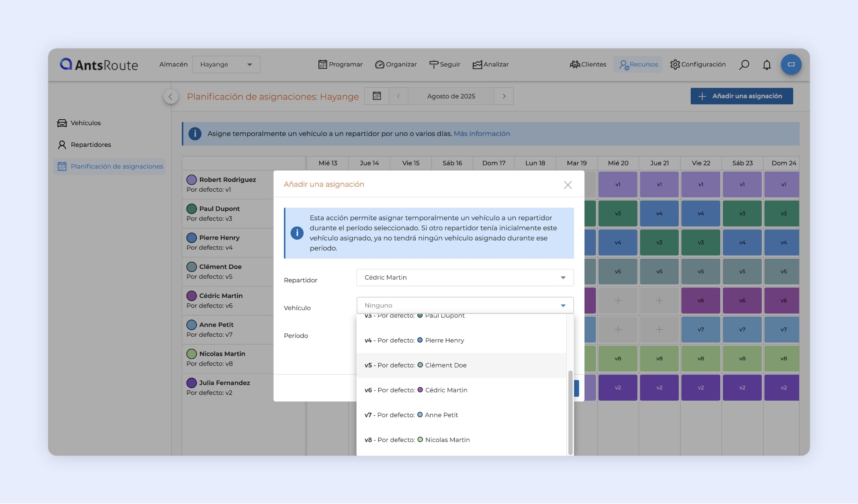Click the purple v6 cell on Vie 22
Image resolution: width=858 pixels, height=504 pixels.
tap(701, 301)
